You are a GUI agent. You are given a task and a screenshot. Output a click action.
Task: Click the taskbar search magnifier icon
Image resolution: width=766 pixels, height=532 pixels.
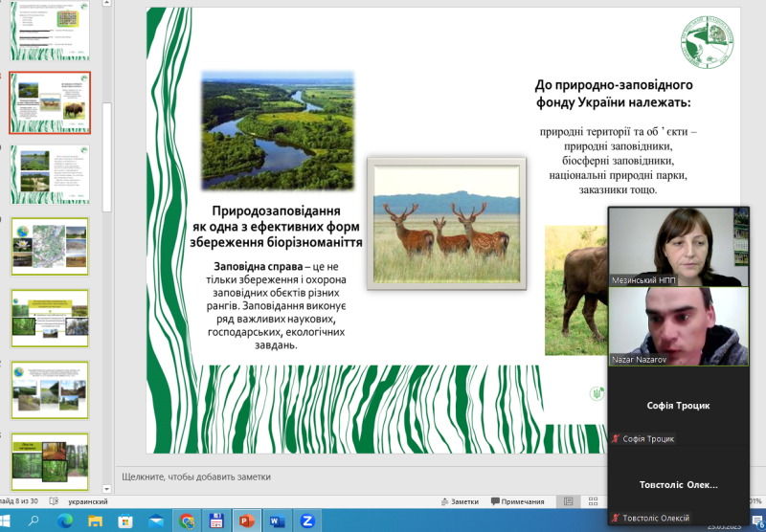pos(34,521)
